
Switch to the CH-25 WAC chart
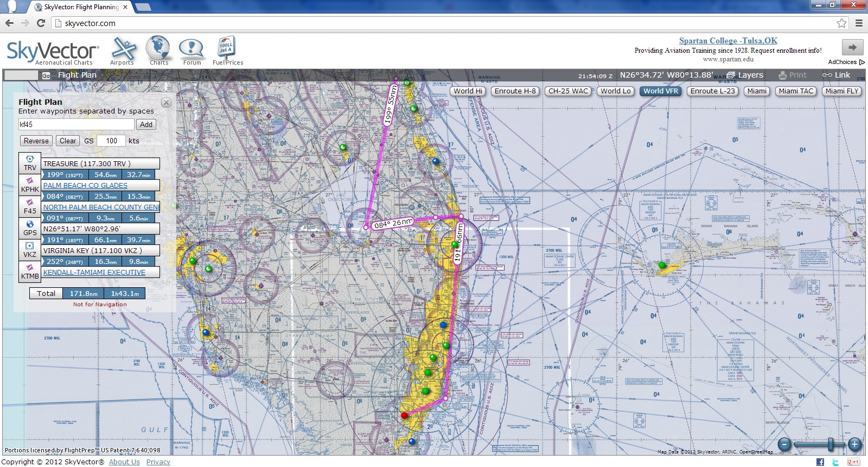point(568,91)
